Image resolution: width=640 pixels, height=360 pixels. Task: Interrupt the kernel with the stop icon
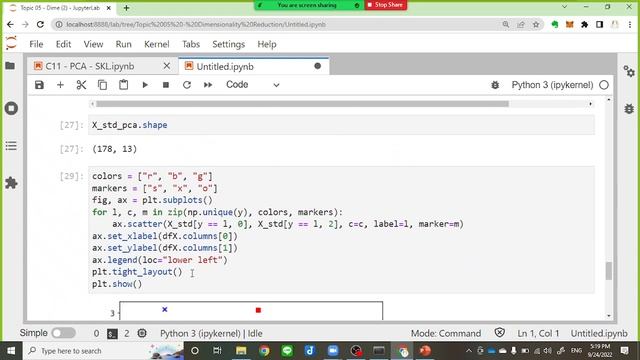pos(166,85)
